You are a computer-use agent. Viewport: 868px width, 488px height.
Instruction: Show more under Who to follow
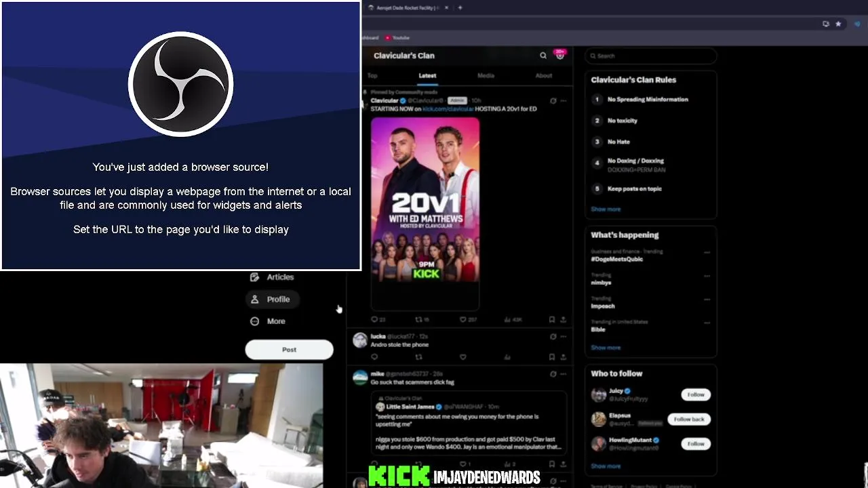tap(606, 466)
